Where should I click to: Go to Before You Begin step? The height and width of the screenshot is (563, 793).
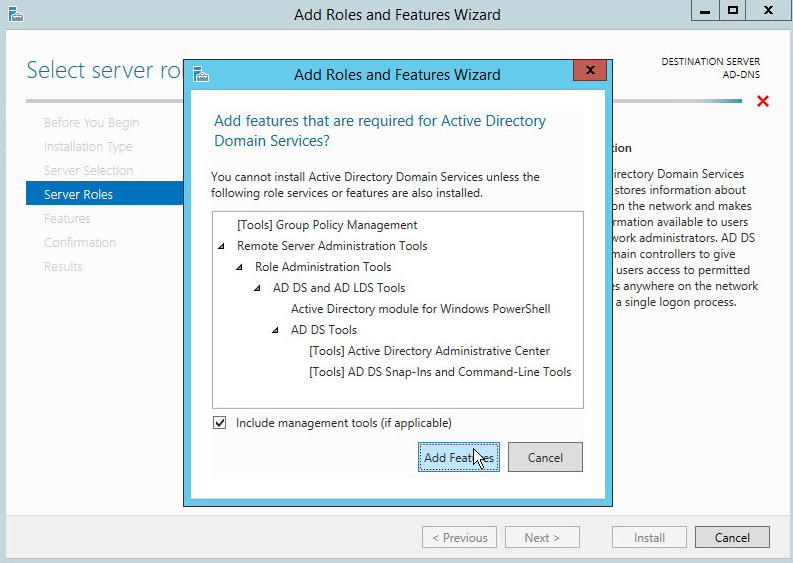(91, 123)
